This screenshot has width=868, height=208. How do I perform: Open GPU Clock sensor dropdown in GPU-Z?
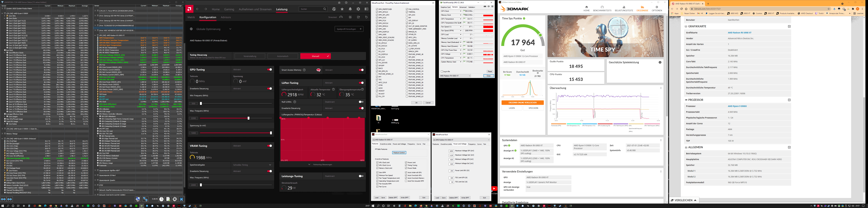tap(461, 11)
